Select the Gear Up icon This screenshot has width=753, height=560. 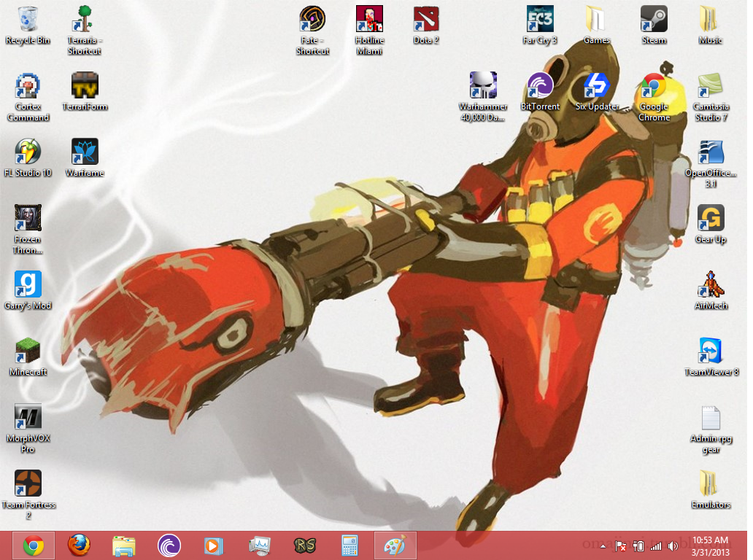coord(711,224)
